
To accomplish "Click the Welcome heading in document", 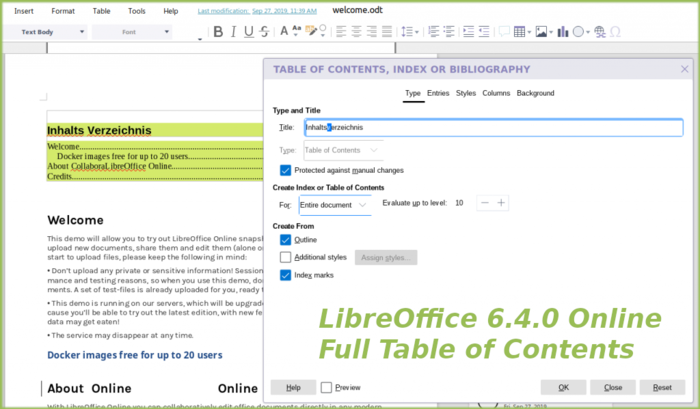I will click(75, 220).
